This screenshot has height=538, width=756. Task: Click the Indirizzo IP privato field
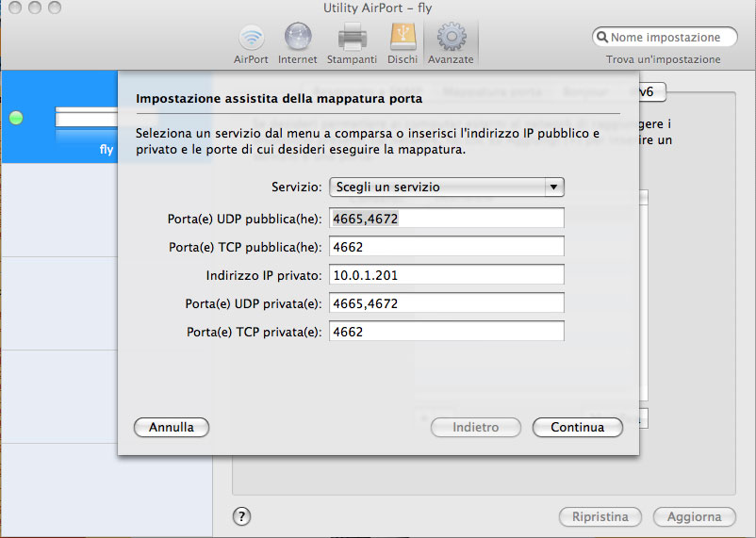click(x=447, y=275)
